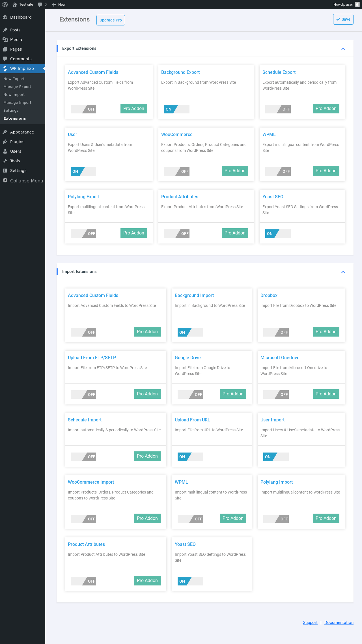The image size is (362, 644).
Task: Click Pro Addon for Polylang Import
Action: 326,518
